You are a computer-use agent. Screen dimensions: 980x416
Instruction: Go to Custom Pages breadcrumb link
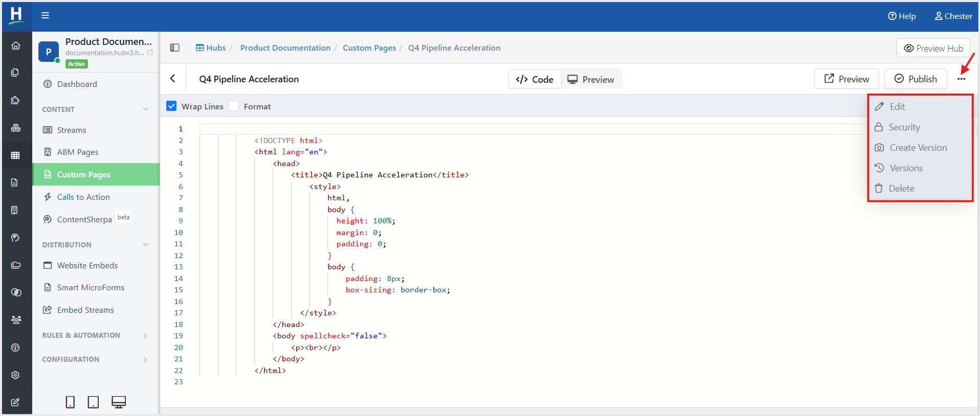coord(369,48)
